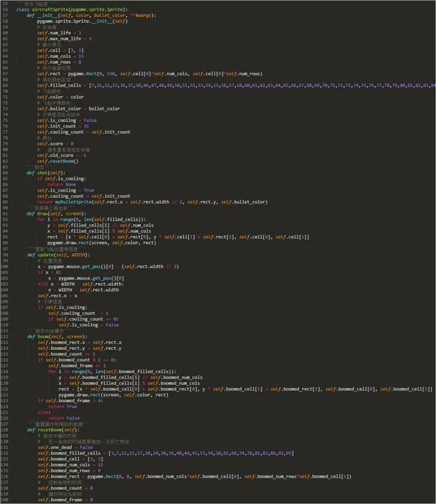
Task: Click 'x = pygame.mouse.get_pos()[0] - (self.rect.width' line
Action: pyautogui.click(x=108, y=267)
